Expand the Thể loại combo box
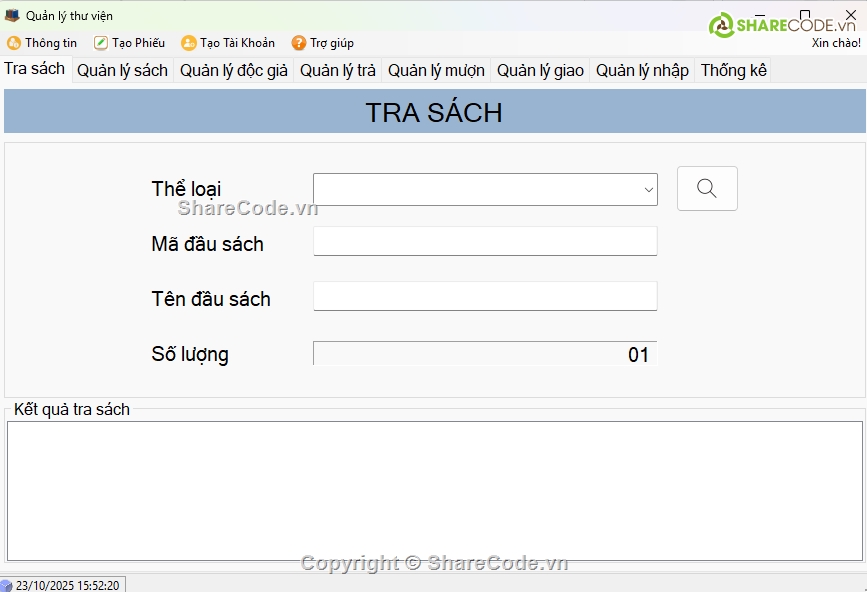This screenshot has width=867, height=592. click(648, 189)
